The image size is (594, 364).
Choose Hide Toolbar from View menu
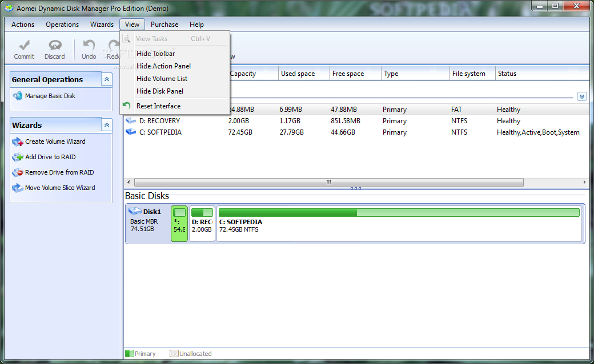(175, 54)
